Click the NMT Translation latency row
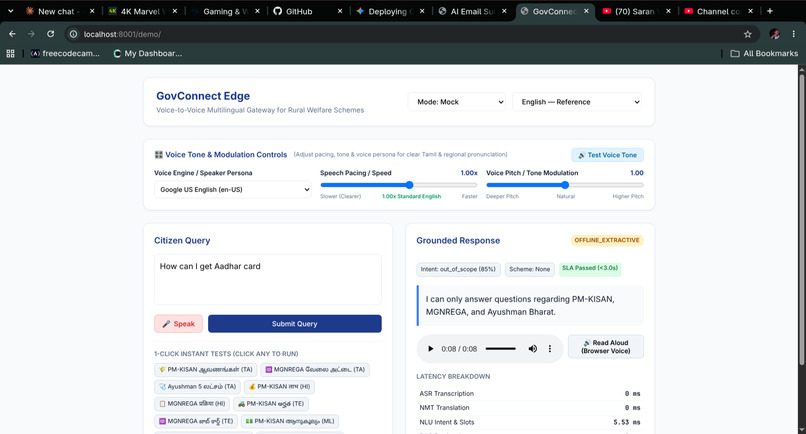806x434 pixels. tap(529, 408)
